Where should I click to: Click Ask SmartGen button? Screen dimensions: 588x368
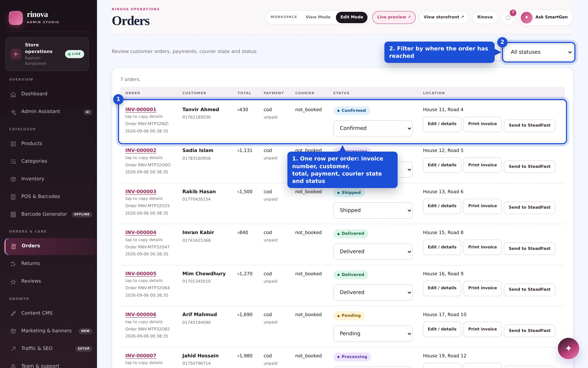tap(546, 17)
